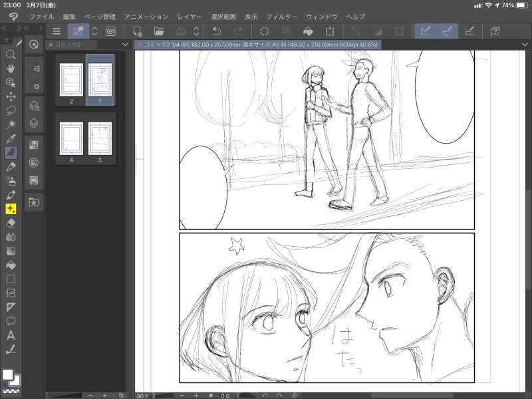The width and height of the screenshot is (532, 399).
Task: Expand arrows beside the Save icon
Action: [x=196, y=31]
